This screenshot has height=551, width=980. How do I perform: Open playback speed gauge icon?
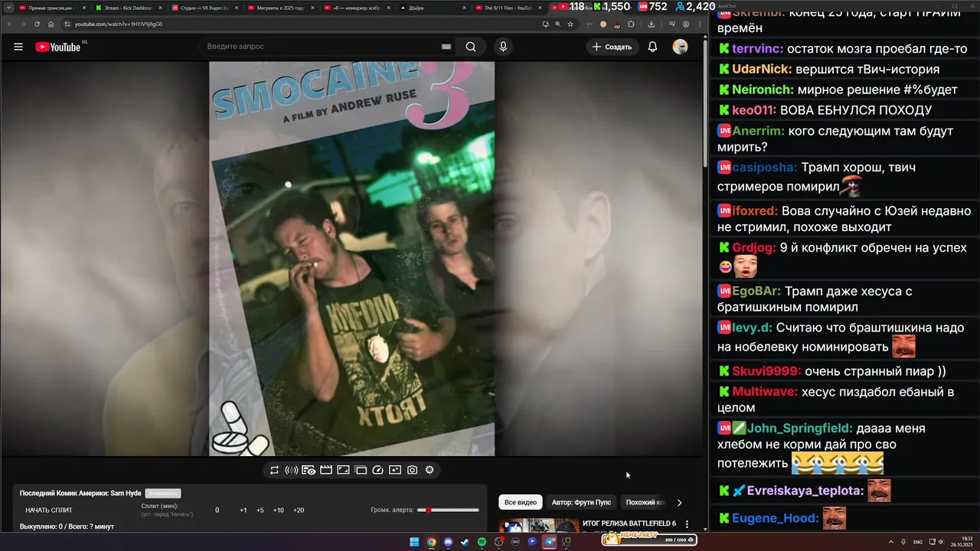pyautogui.click(x=377, y=470)
